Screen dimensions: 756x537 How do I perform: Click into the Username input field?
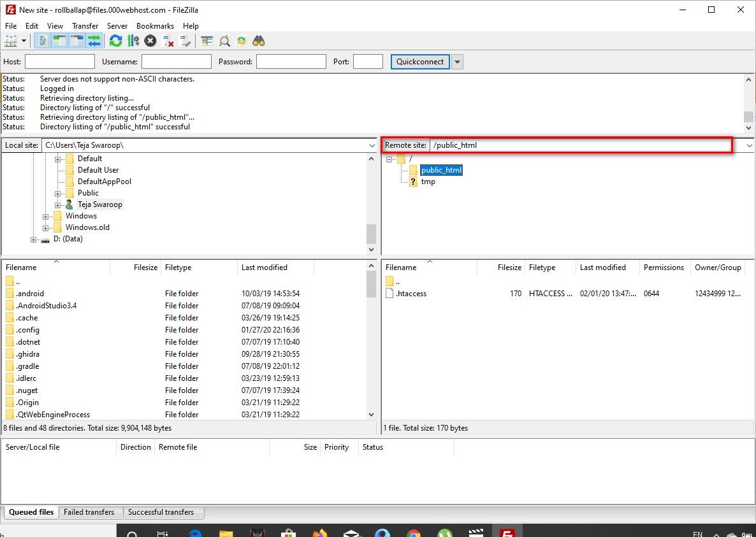pyautogui.click(x=177, y=62)
